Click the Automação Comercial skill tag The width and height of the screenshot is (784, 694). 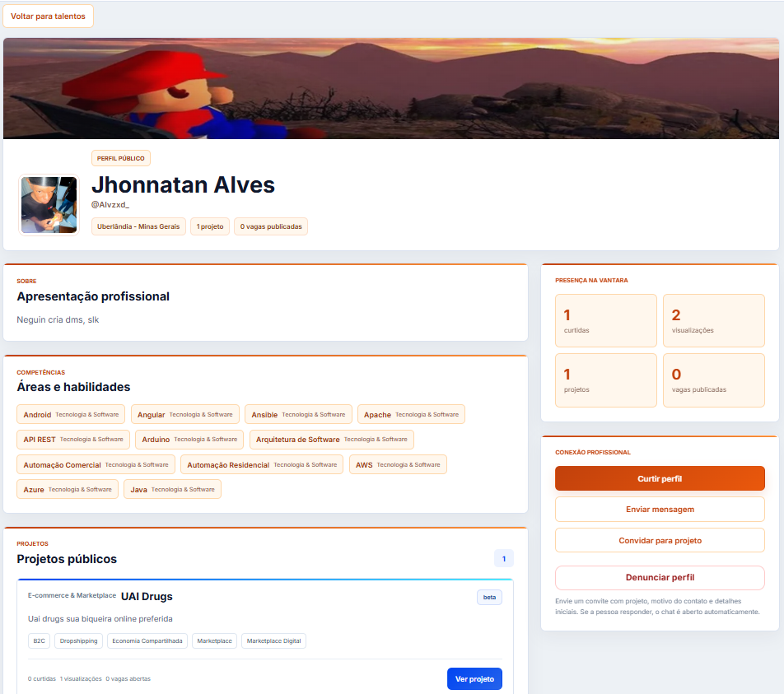pos(96,464)
